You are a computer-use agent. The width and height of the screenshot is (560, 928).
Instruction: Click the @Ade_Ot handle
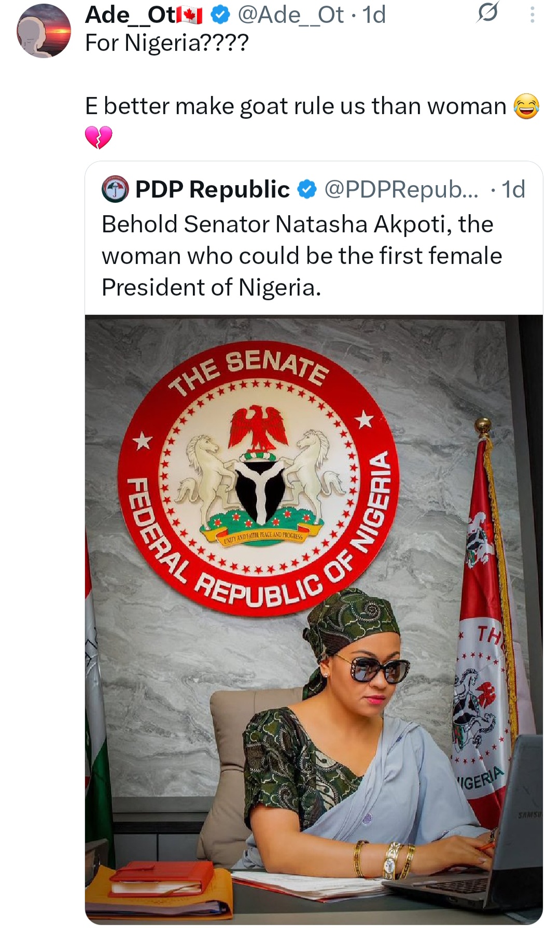290,16
